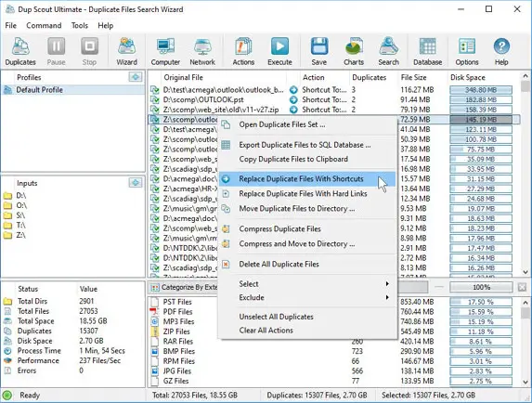This screenshot has height=403, width=532.
Task: Open the Charts toolbar icon
Action: pos(354,46)
